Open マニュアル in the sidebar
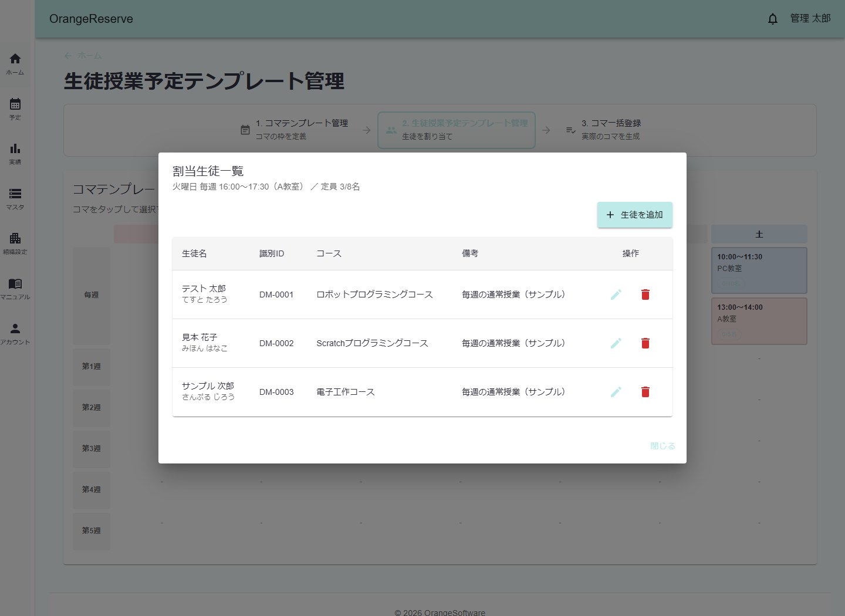This screenshot has width=845, height=616. click(x=15, y=289)
